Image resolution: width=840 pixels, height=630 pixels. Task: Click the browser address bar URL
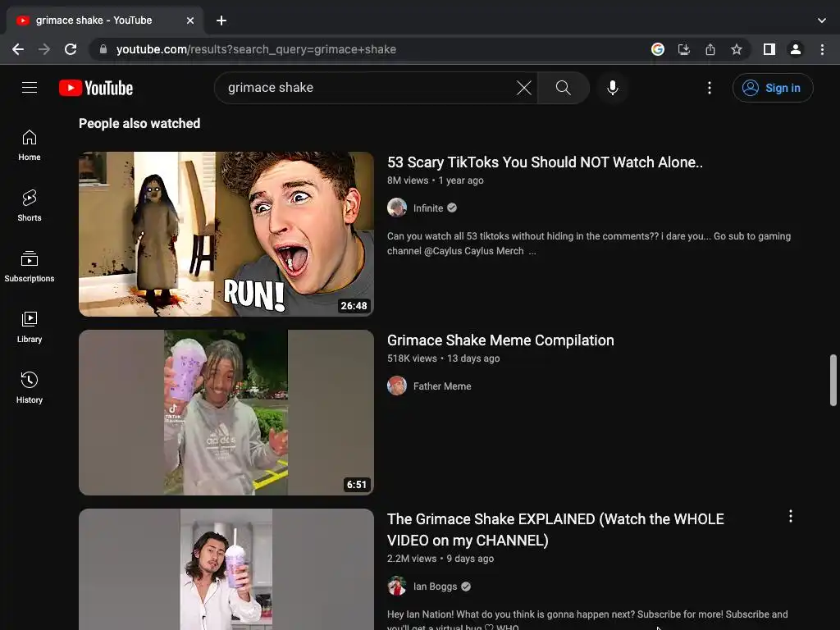click(256, 49)
